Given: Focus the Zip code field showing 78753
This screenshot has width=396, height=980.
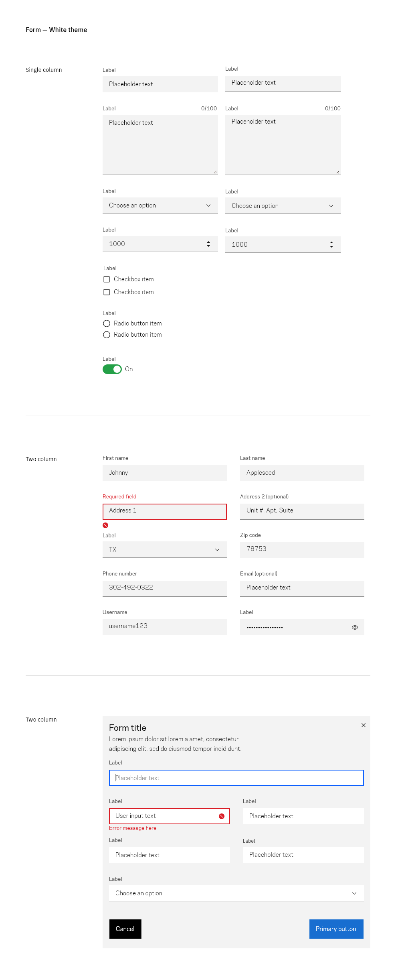Looking at the screenshot, I should click(x=302, y=550).
